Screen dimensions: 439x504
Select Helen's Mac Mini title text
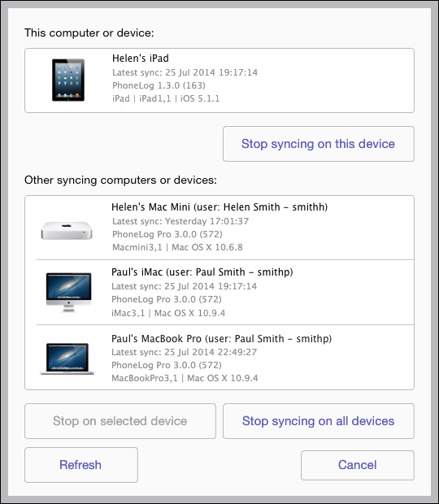point(219,207)
